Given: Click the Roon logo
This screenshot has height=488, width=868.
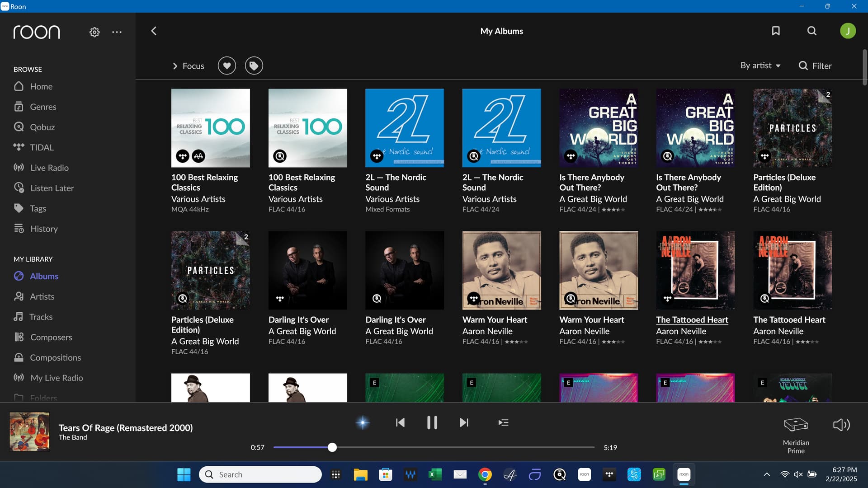Looking at the screenshot, I should point(37,32).
